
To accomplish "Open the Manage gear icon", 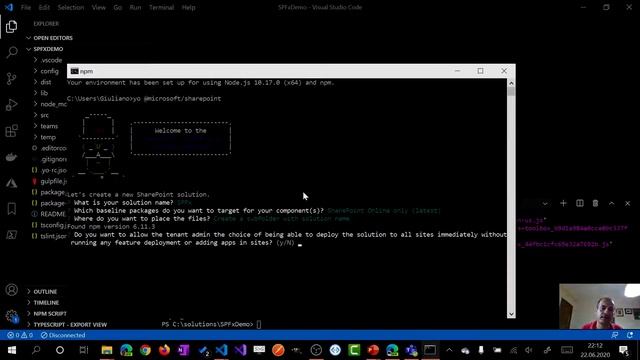I will click(11, 316).
